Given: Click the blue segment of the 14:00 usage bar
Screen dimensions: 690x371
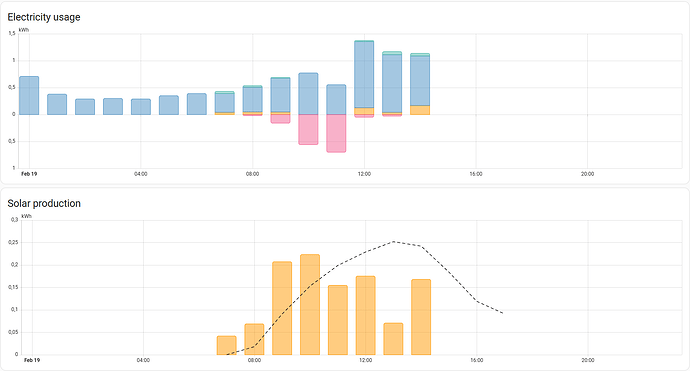Looking at the screenshot, I should [420, 81].
